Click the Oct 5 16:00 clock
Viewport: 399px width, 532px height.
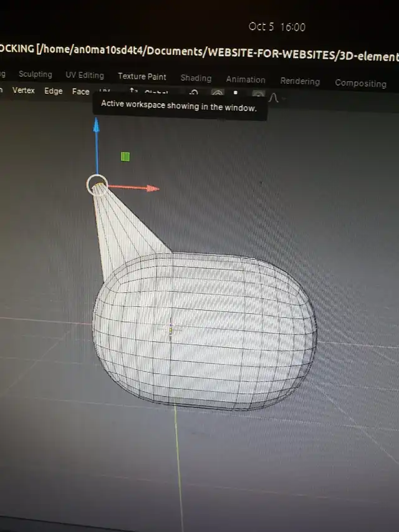tap(277, 27)
